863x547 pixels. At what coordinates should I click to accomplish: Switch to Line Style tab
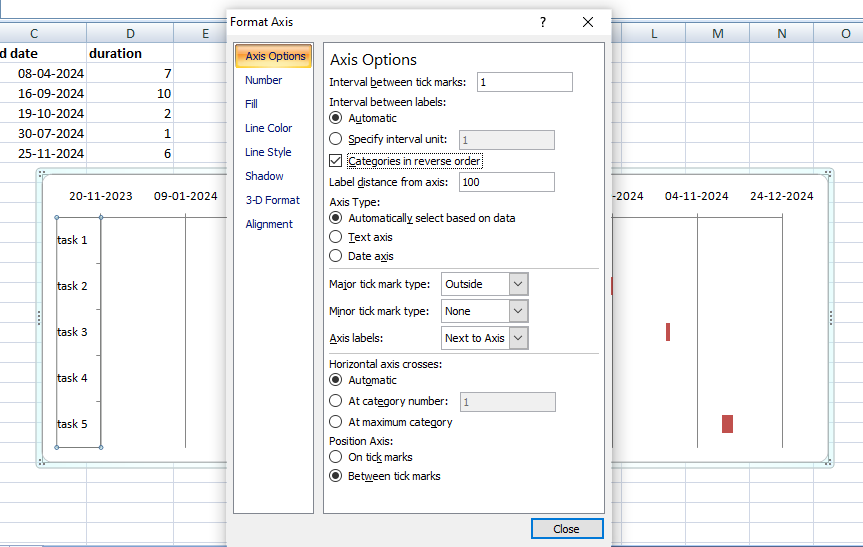pyautogui.click(x=268, y=152)
